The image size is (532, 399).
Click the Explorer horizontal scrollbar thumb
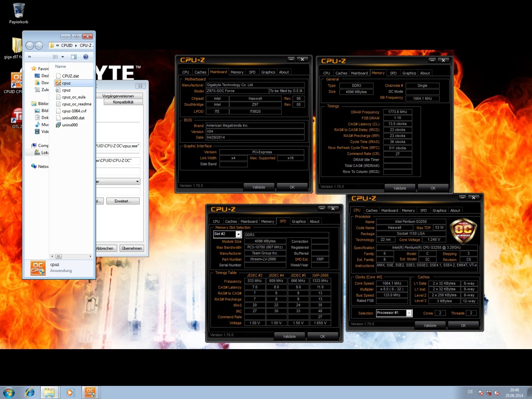(58, 256)
